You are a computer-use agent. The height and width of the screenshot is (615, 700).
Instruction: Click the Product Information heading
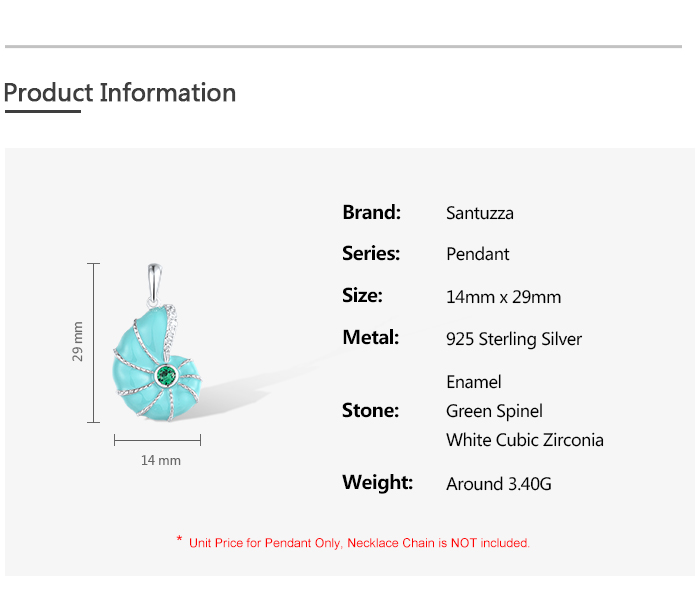click(120, 93)
